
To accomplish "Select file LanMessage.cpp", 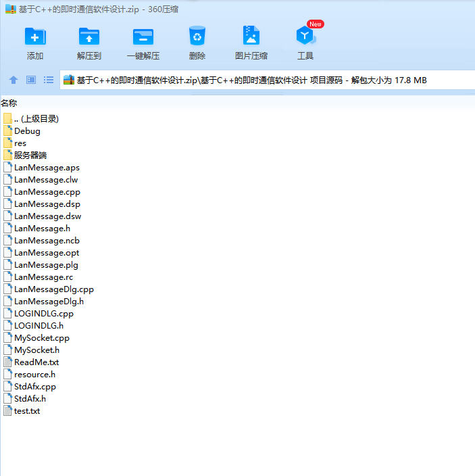I will point(42,191).
